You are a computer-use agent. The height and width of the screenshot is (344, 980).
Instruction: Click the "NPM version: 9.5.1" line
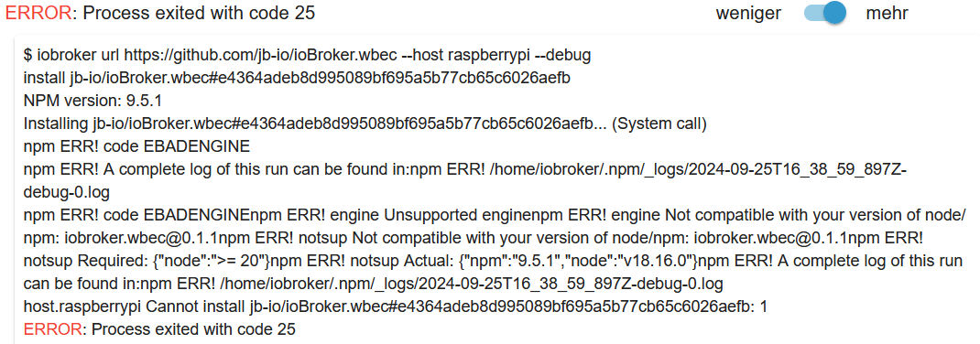(x=93, y=102)
